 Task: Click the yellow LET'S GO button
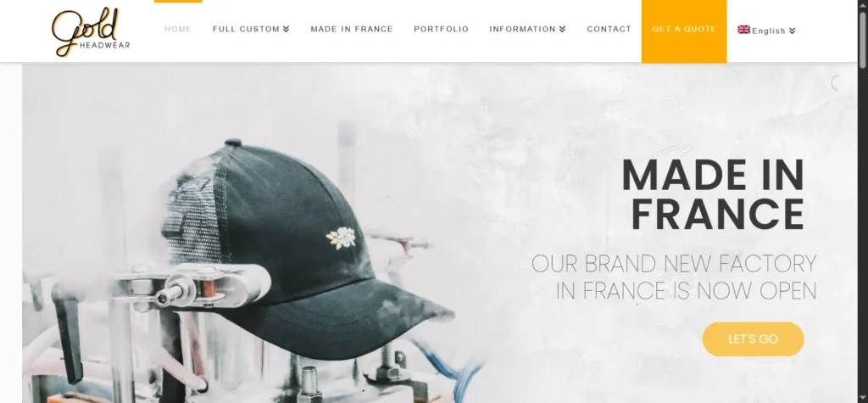(x=753, y=339)
